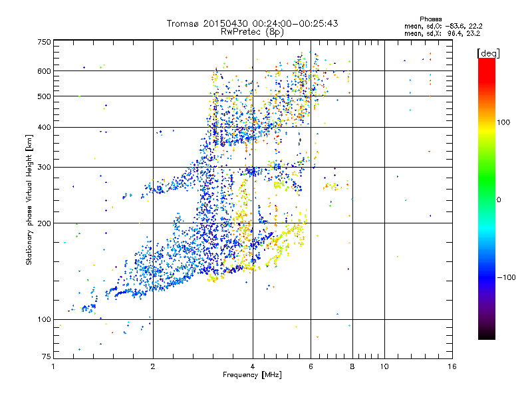This screenshot has width=532, height=399.
Task: Click the y-axis "400" tick label
Action: [44, 127]
